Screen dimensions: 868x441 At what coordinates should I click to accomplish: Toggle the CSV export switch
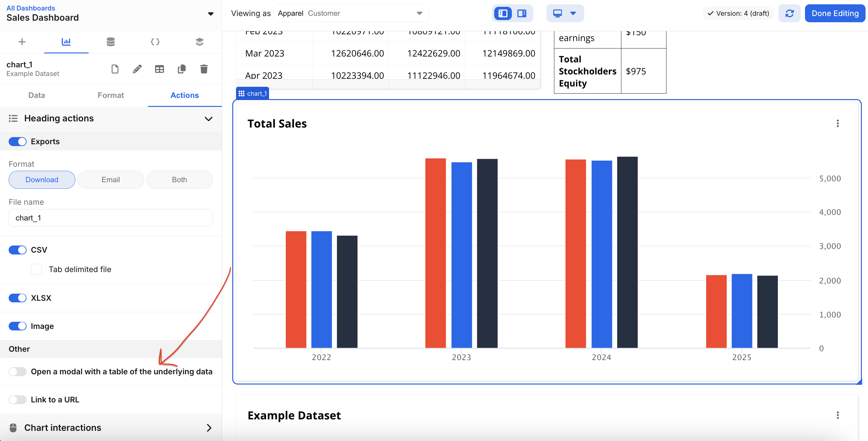point(18,250)
